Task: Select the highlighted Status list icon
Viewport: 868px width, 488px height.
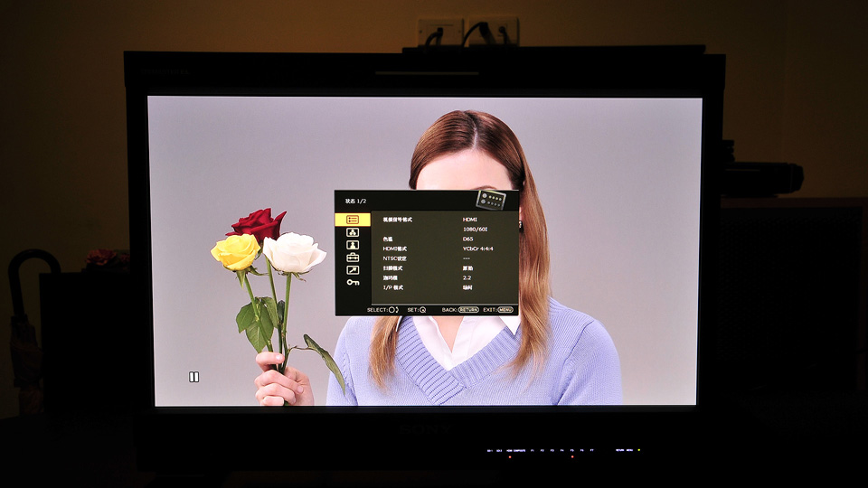Action: [353, 220]
